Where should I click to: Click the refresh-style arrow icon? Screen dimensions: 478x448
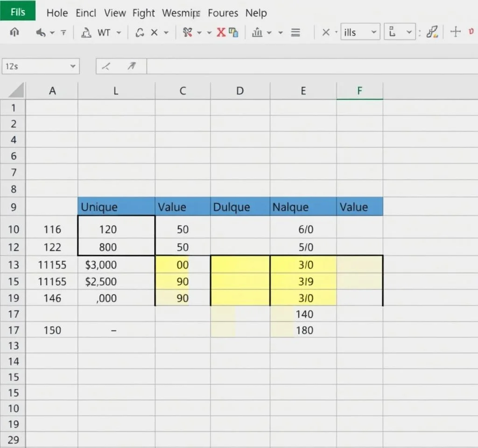point(140,32)
